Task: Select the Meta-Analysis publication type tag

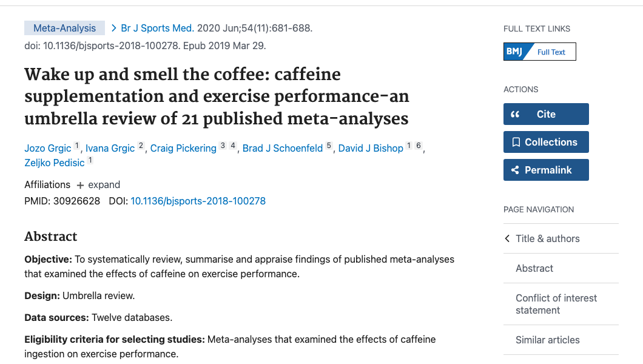Action: (64, 27)
